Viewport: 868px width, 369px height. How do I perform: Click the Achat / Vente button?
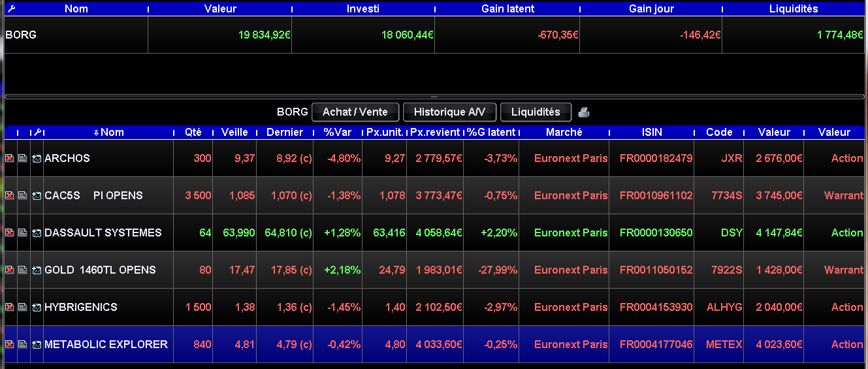(x=355, y=112)
